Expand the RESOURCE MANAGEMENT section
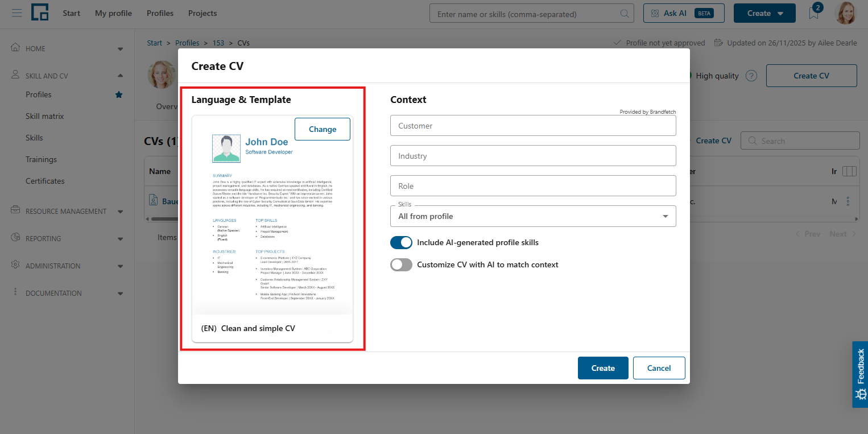This screenshot has height=434, width=868. [120, 212]
